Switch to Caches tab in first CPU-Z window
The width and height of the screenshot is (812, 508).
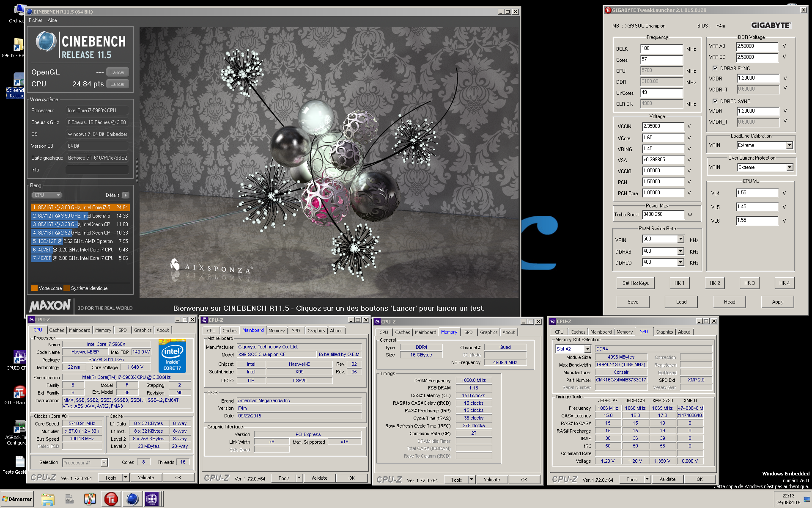tap(56, 330)
